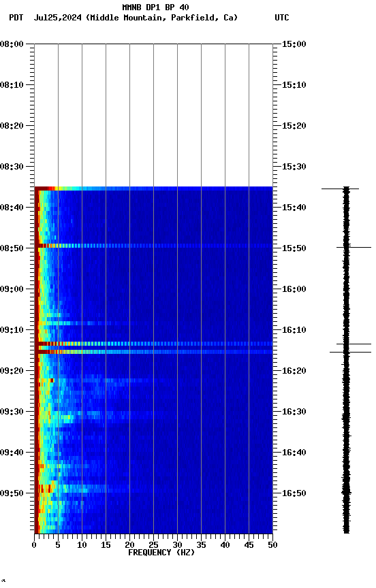Click the 16:40 UTC time label

tap(294, 453)
